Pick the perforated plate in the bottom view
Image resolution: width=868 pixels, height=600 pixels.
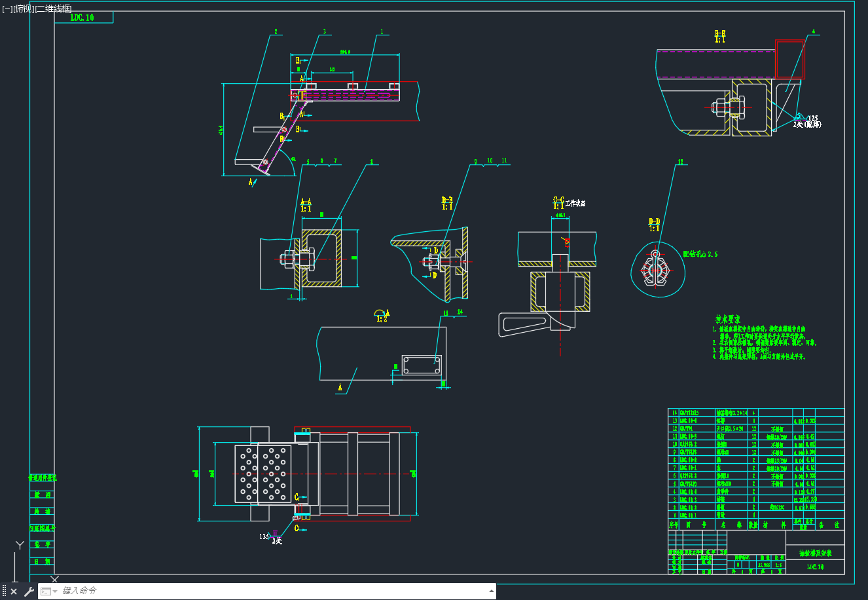(262, 474)
